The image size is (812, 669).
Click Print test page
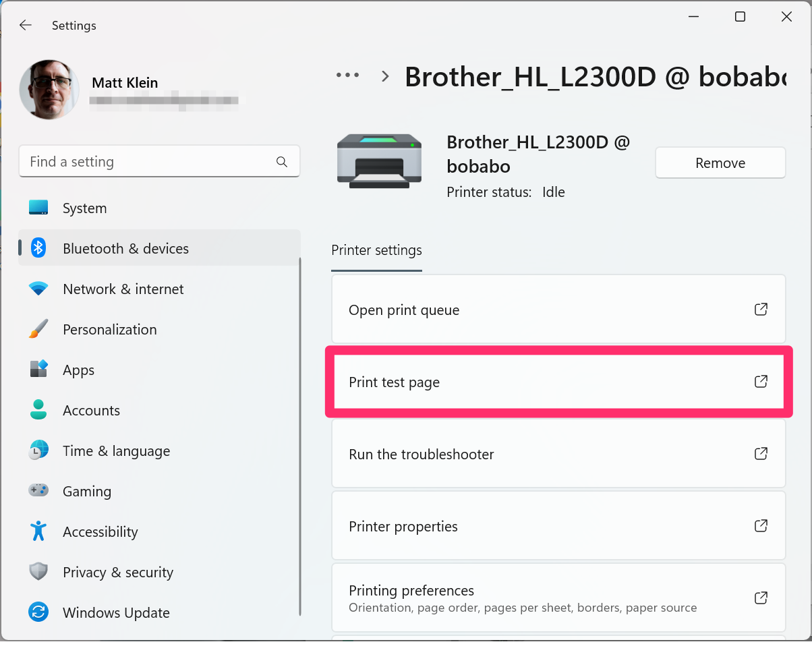558,382
